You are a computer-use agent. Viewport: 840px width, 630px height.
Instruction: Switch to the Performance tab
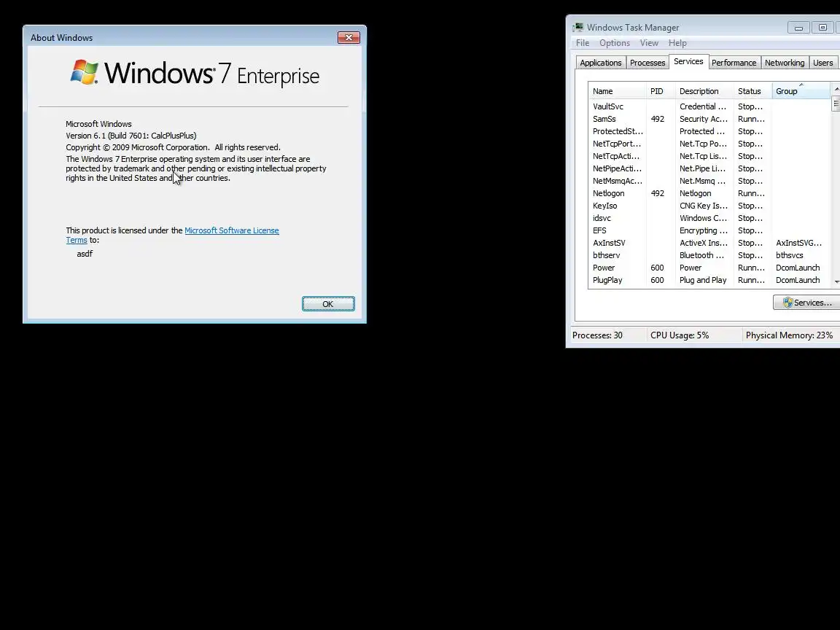tap(734, 63)
